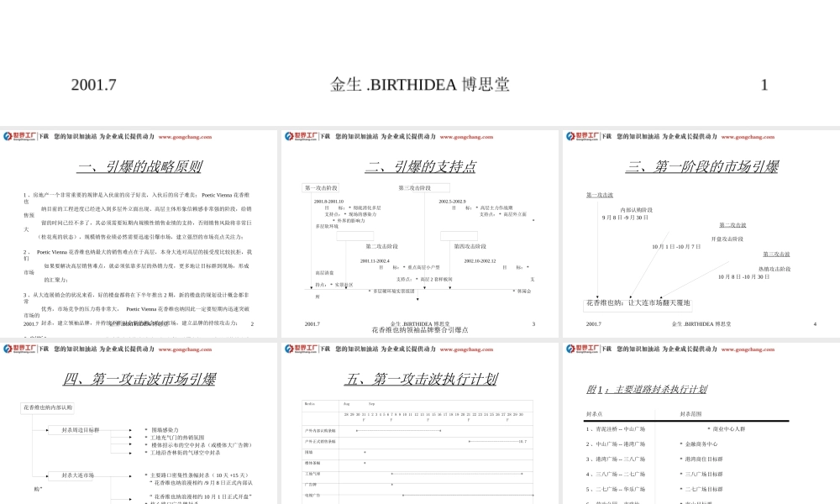Click '花香维也纳领袖品牌整合引爆点' caption
Viewport: 840px width, 504px height.
420,330
